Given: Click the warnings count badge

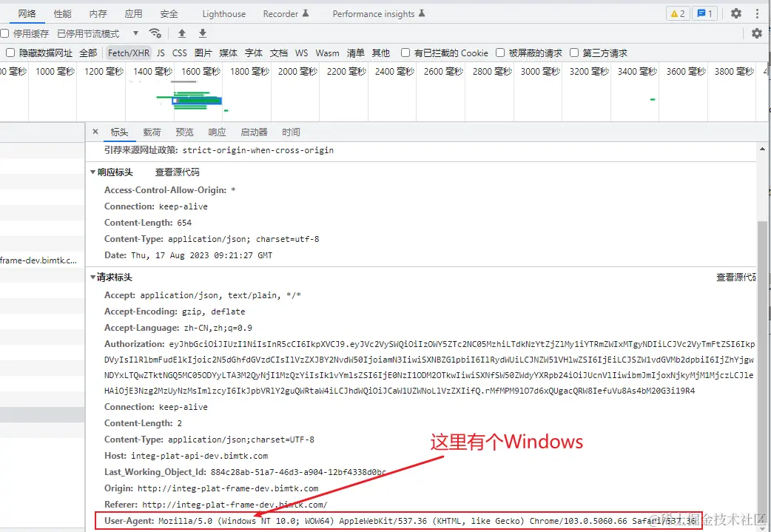Looking at the screenshot, I should pos(678,13).
